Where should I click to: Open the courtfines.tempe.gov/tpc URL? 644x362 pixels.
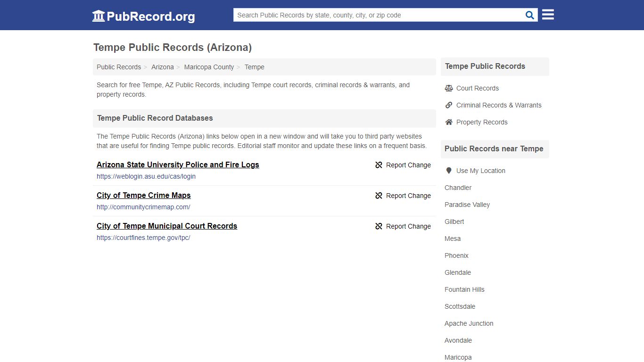[143, 238]
